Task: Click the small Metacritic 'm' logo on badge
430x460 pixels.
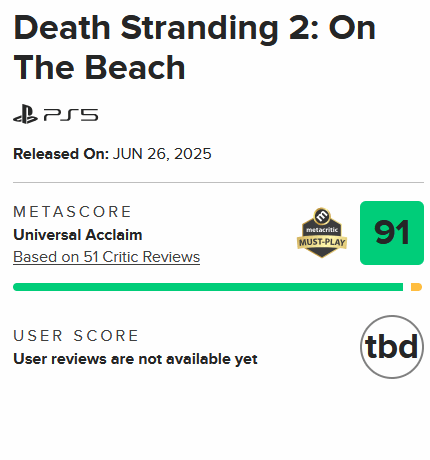Action: 322,216
